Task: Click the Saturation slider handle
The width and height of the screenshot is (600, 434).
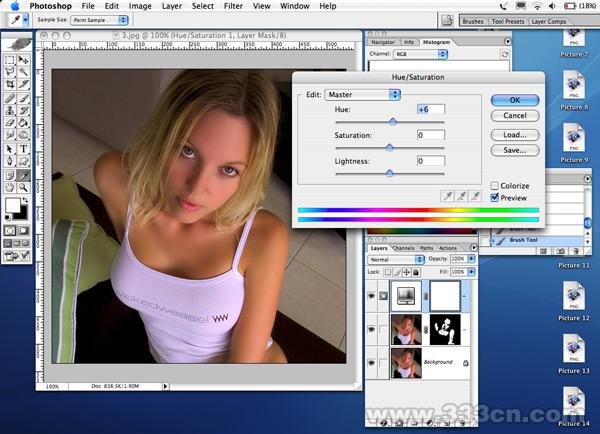Action: (389, 147)
